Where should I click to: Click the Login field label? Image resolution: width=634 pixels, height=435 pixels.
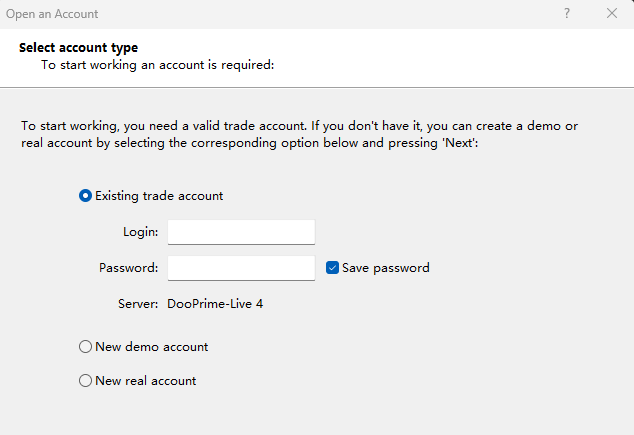(x=140, y=232)
